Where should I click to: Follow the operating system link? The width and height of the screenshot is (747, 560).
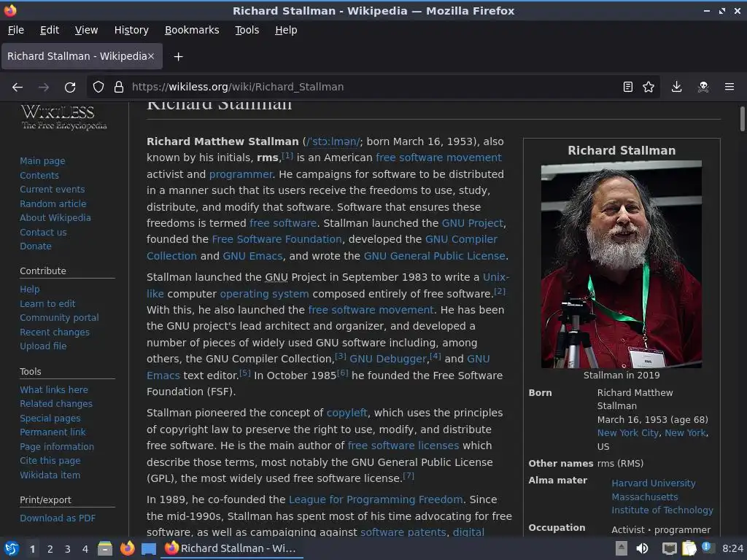coord(264,294)
